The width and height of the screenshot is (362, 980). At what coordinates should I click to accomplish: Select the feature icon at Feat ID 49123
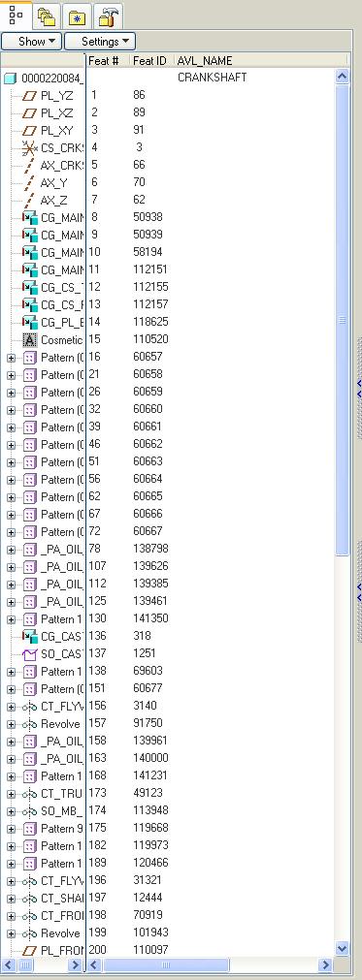coord(29,794)
